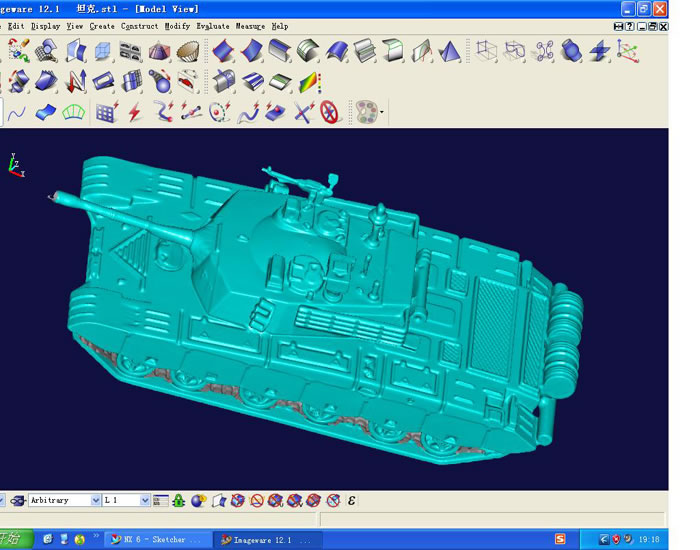Viewport: 700px width, 550px height.
Task: Click the coordinate axes icon in top toolbar
Action: pos(628,50)
